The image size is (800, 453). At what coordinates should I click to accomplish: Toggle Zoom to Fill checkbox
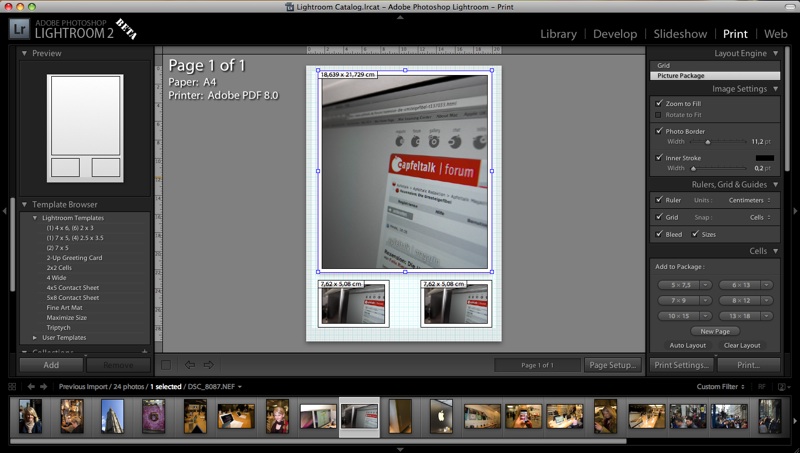coord(659,103)
